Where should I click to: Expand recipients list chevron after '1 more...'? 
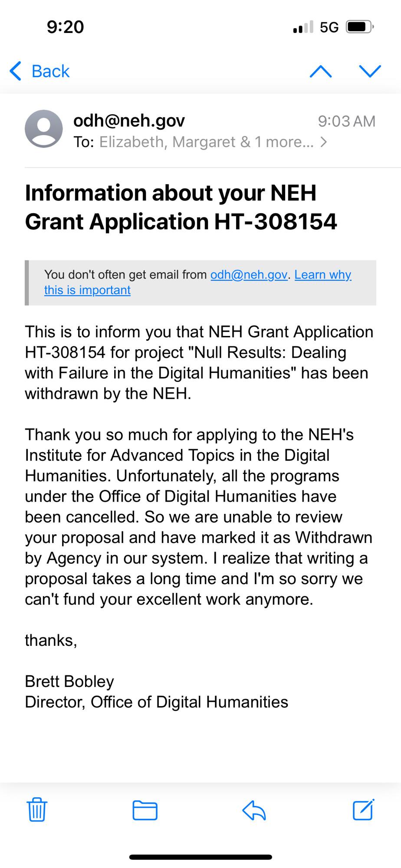323,142
